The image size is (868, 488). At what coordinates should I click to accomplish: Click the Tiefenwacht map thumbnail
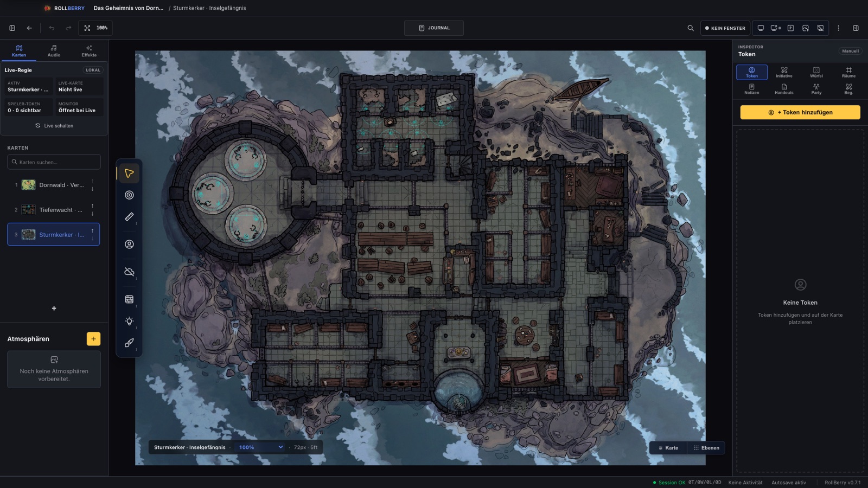28,210
